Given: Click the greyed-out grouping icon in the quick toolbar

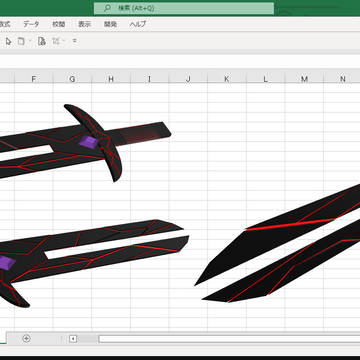Looking at the screenshot, I should [56, 41].
